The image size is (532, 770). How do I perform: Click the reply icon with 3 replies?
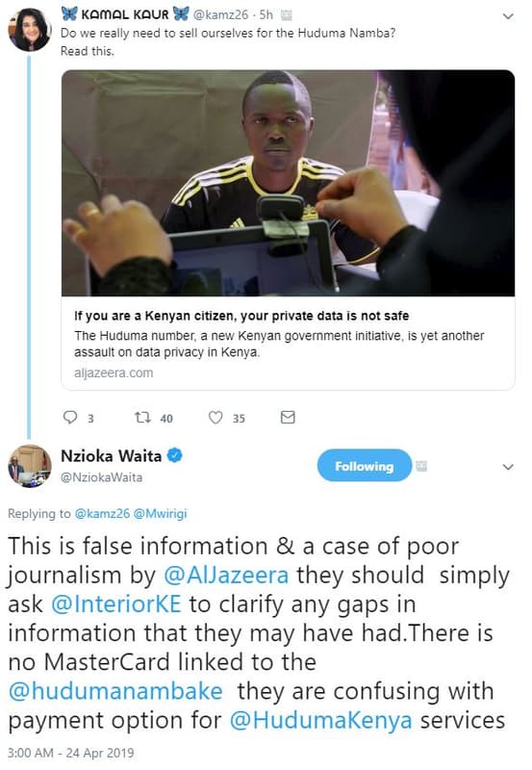click(x=70, y=418)
